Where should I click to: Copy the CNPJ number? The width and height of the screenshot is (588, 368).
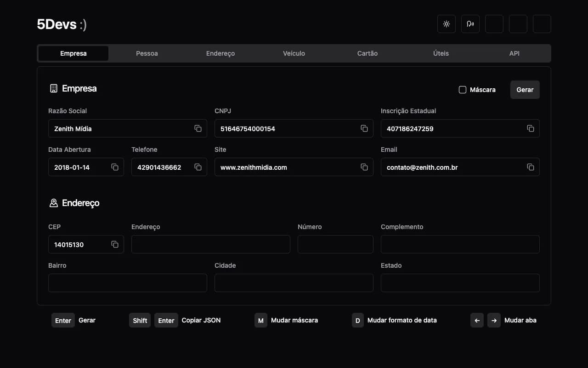tap(364, 129)
